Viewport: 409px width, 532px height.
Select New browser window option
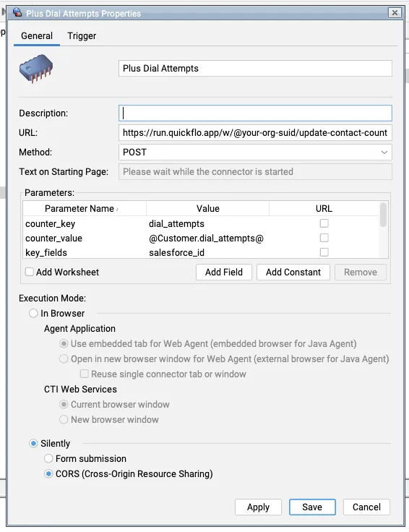coord(64,420)
